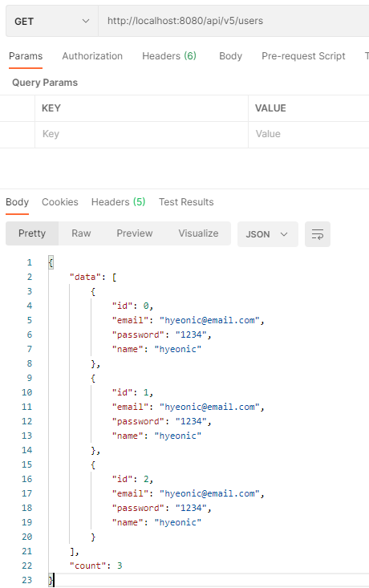Click the request URL field
369x588 pixels.
pos(233,21)
